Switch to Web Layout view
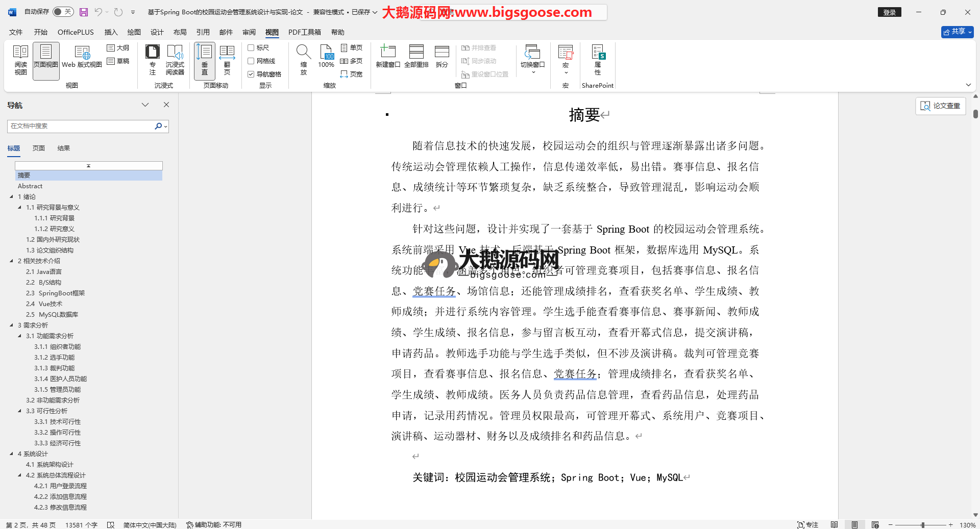The width and height of the screenshot is (980, 529). coord(82,57)
